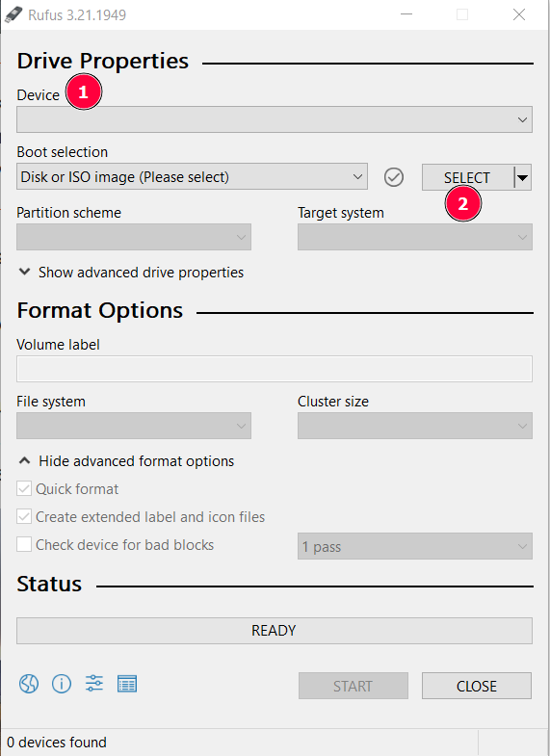Open the Partition scheme dropdown
This screenshot has height=756, width=550.
134,237
